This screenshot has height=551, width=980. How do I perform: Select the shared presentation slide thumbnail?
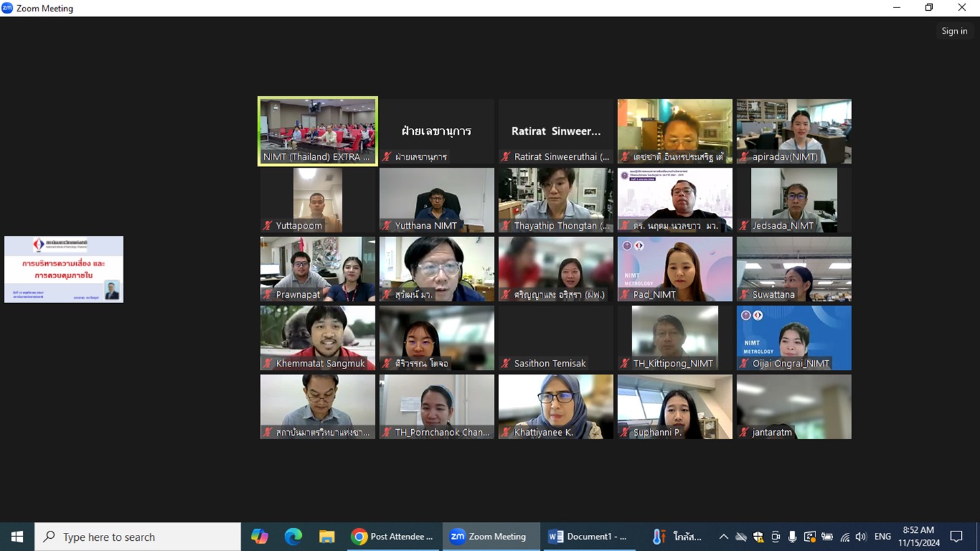click(64, 269)
